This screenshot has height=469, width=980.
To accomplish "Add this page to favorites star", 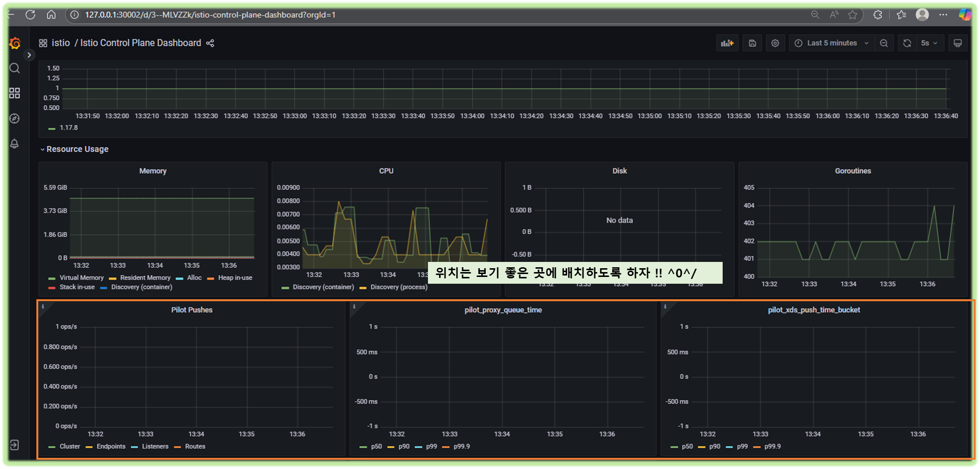I will [x=853, y=15].
